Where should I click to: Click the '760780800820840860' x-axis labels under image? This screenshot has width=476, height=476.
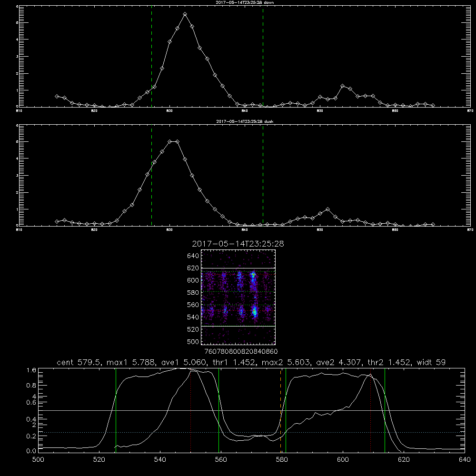click(241, 351)
